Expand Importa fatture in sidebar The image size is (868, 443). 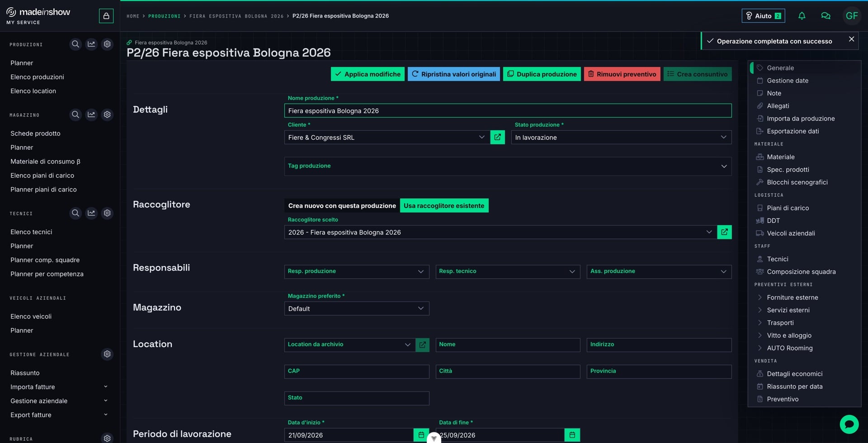59,387
